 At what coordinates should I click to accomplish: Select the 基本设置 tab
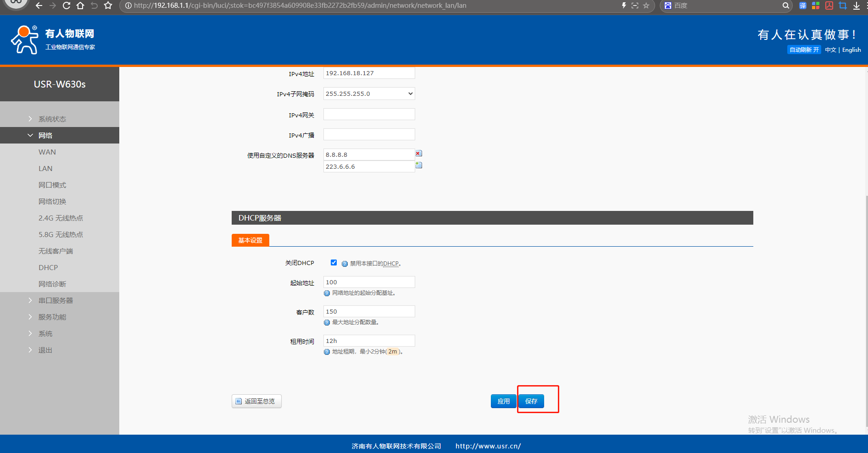coord(250,240)
